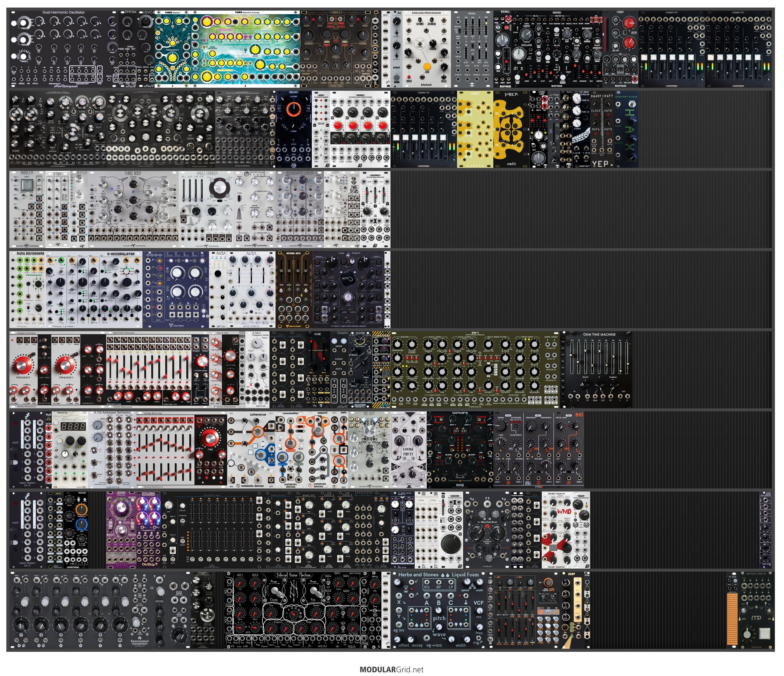Click the Oradea module

click(360, 129)
